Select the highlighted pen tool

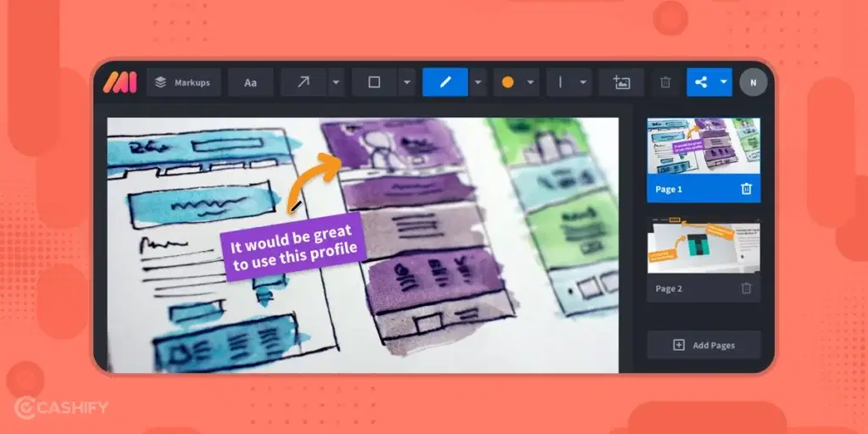pyautogui.click(x=445, y=82)
